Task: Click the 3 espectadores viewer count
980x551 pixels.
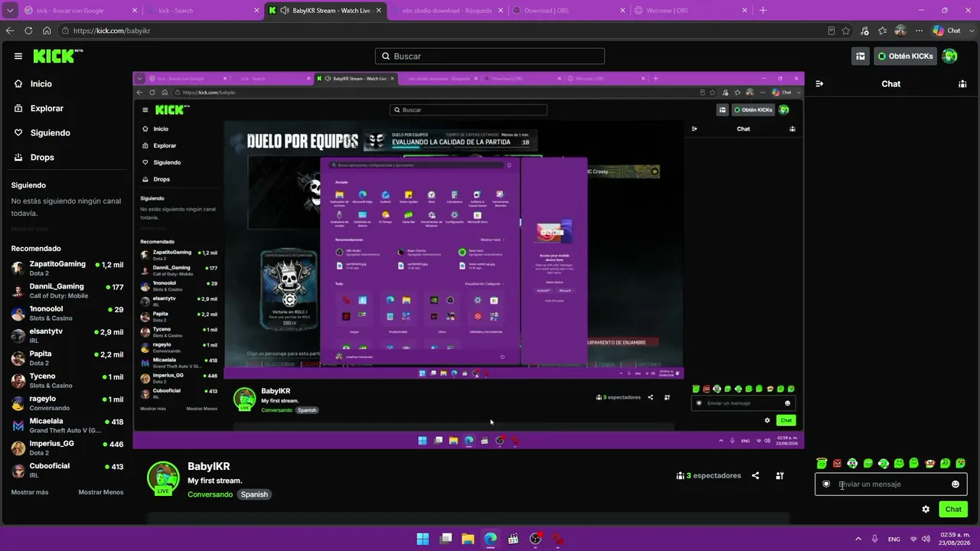Action: [709, 475]
